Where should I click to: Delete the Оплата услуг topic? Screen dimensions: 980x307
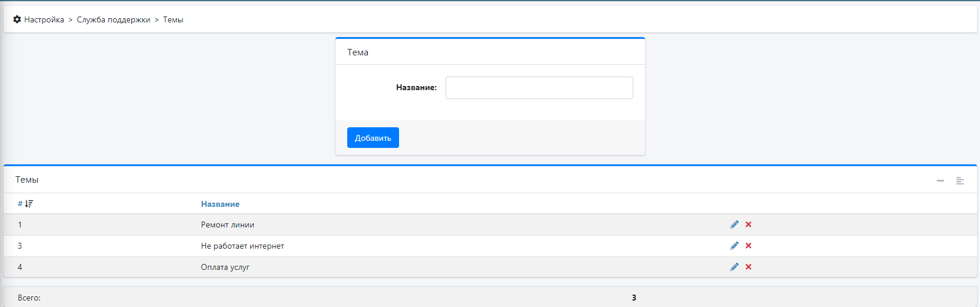pos(749,267)
